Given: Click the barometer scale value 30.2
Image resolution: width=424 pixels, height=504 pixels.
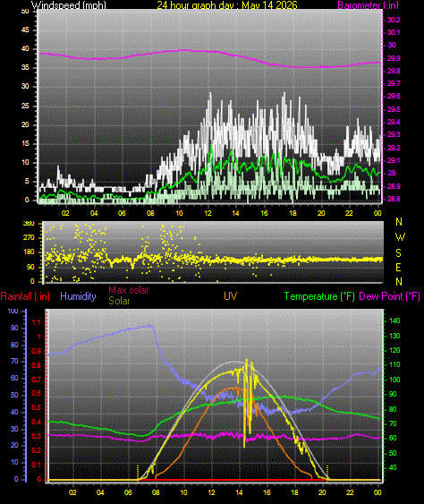Looking at the screenshot, I should coord(394,20).
